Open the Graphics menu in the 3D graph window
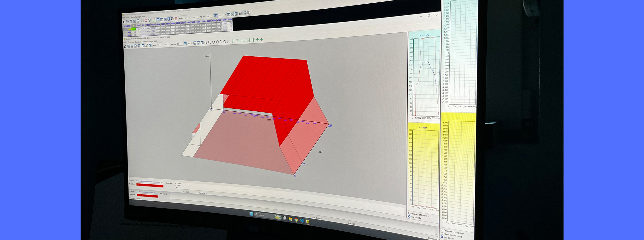 point(131,42)
